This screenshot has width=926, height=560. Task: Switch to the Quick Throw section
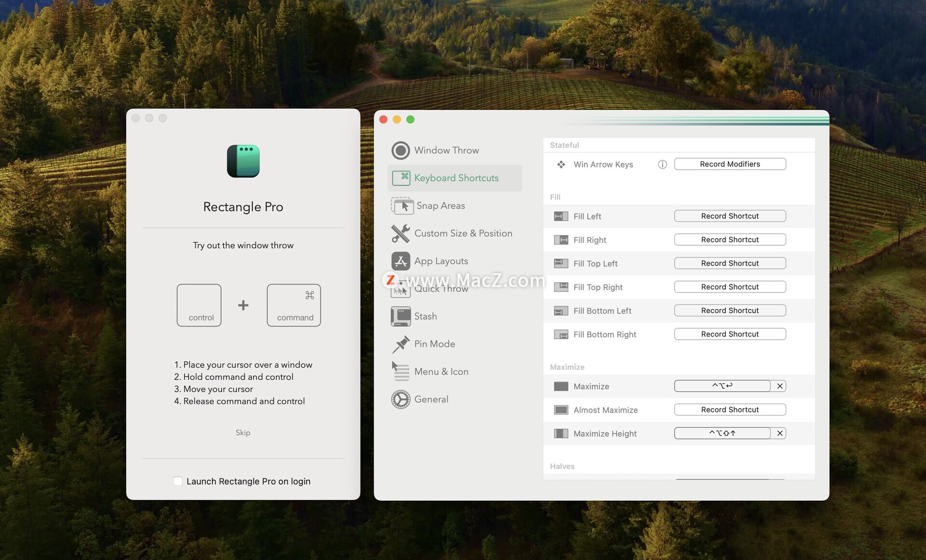point(441,289)
